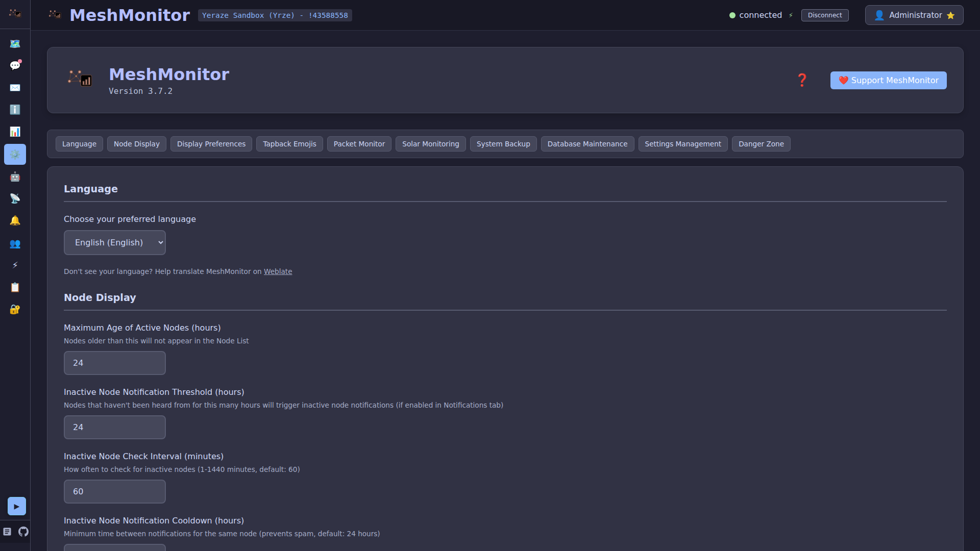Screen dimensions: 980x551
Task: Expand sidebar with the arrow button
Action: [x=16, y=506]
